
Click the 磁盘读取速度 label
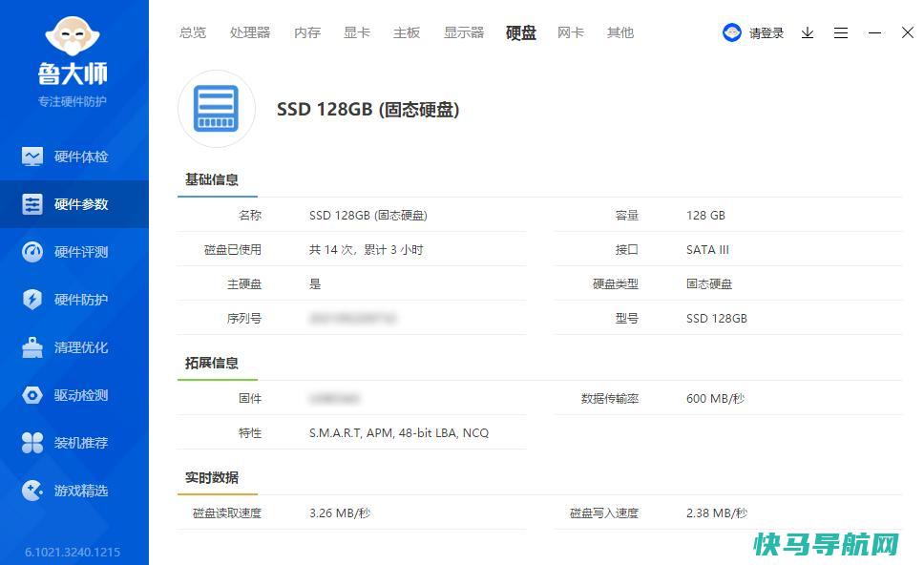(227, 513)
